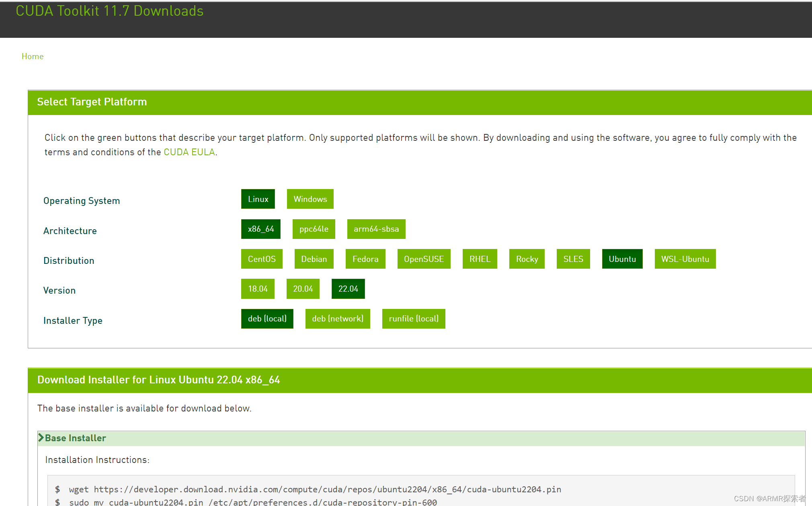Select OpenSUSE distribution option
The width and height of the screenshot is (812, 506).
point(424,259)
